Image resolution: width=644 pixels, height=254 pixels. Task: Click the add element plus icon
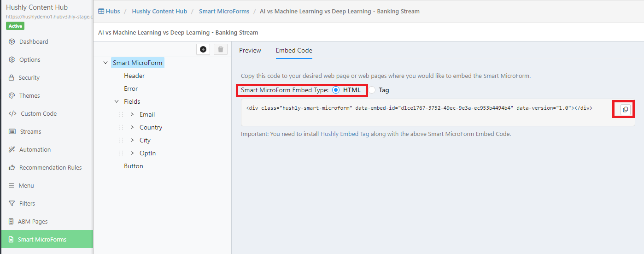pyautogui.click(x=203, y=49)
